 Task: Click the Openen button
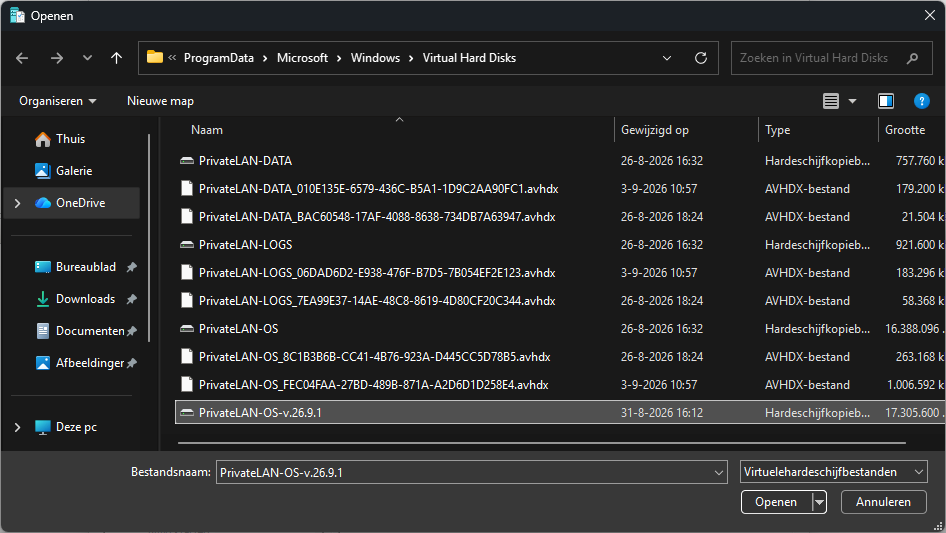776,502
